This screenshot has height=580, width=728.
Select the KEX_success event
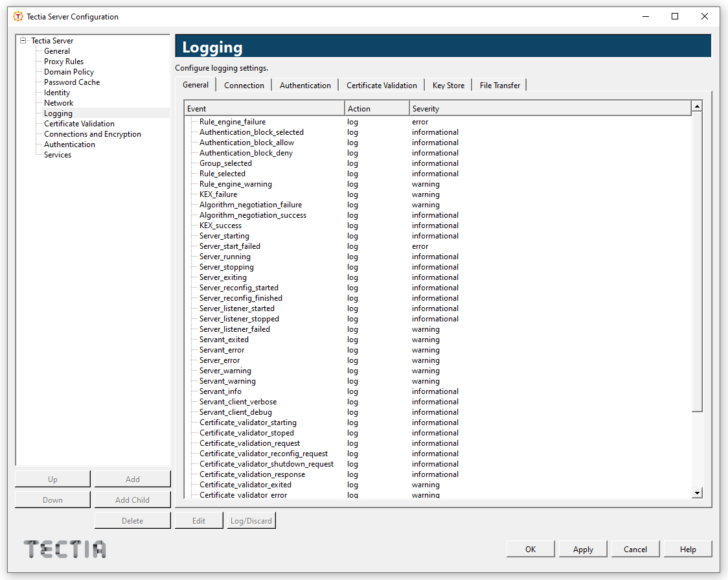tap(220, 226)
